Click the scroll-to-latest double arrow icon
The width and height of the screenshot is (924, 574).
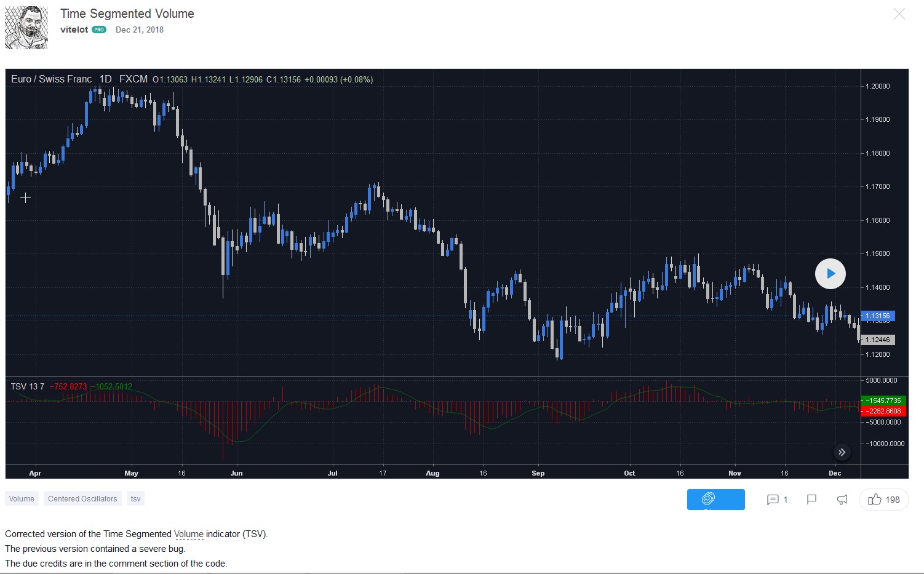click(x=842, y=452)
